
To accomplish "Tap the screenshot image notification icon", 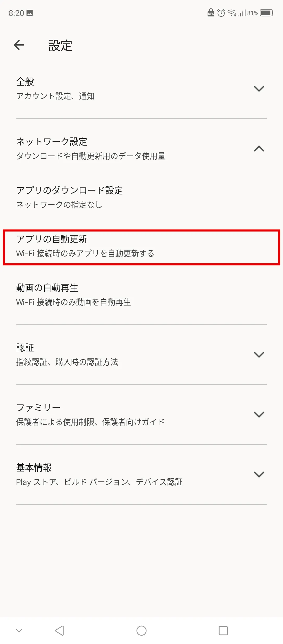I will click(x=30, y=13).
